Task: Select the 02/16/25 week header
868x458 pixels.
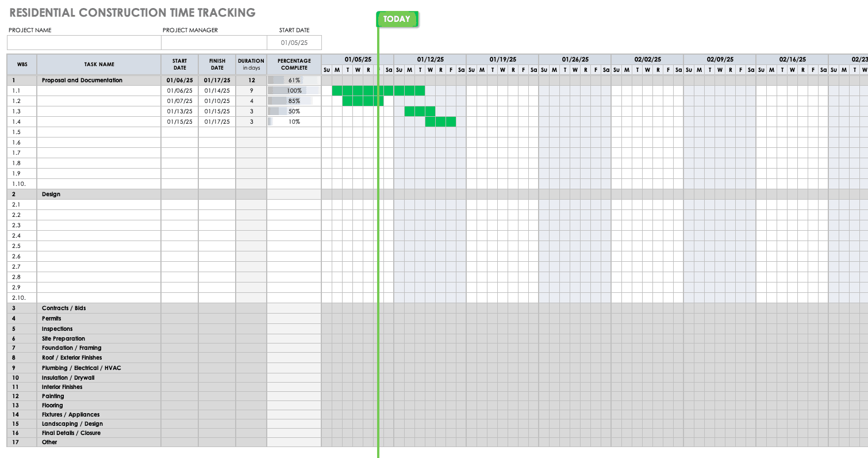Action: point(793,59)
